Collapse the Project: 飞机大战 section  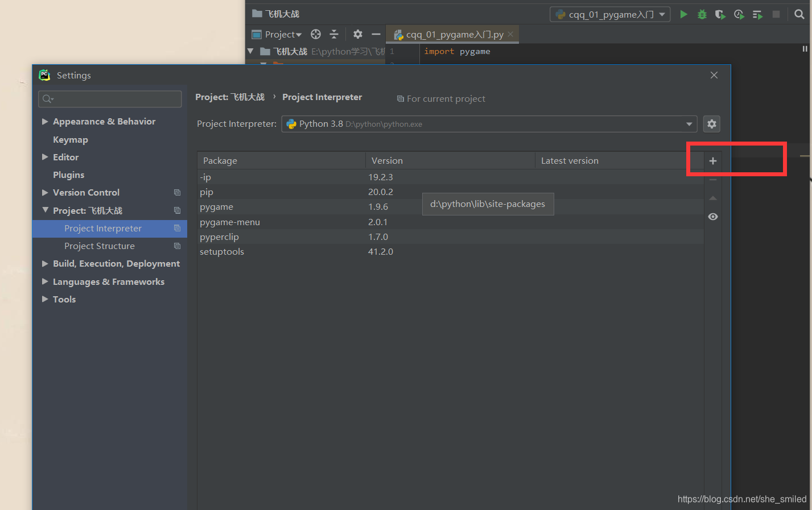coord(46,210)
